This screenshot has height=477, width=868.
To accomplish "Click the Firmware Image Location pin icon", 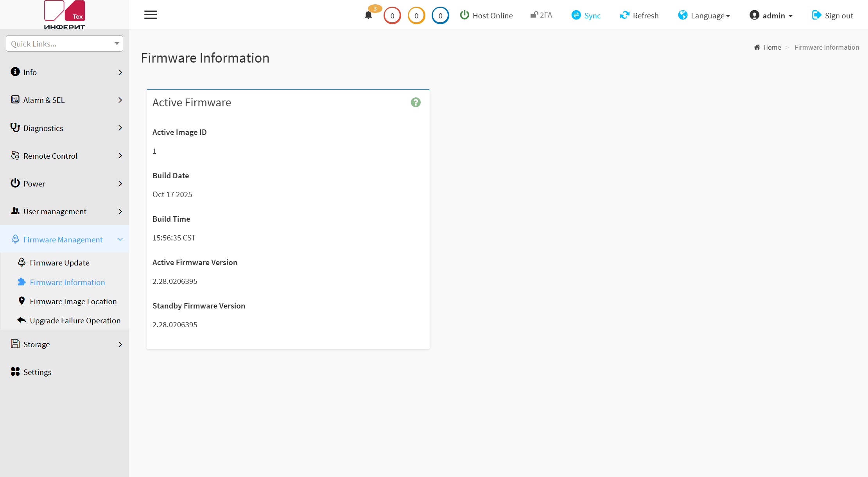I will click(x=22, y=301).
